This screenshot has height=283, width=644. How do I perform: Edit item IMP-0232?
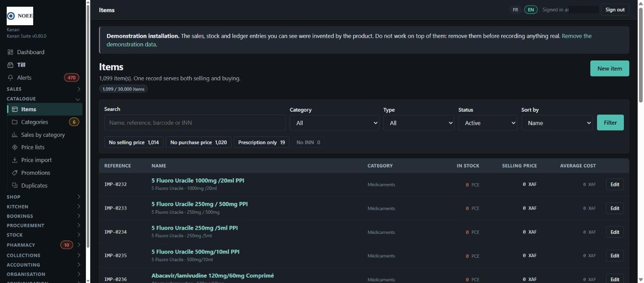pyautogui.click(x=615, y=184)
